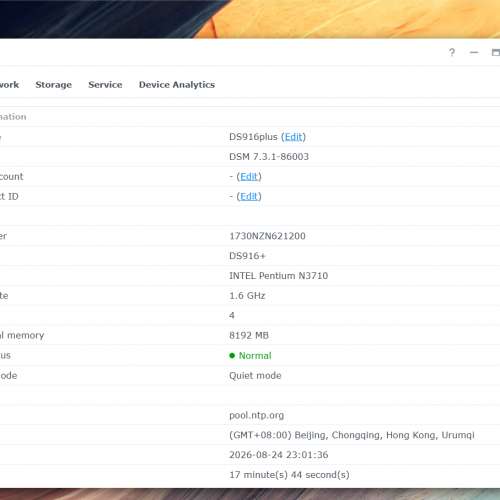Select GMT+08:00 Beijing time zone text

coord(352,435)
